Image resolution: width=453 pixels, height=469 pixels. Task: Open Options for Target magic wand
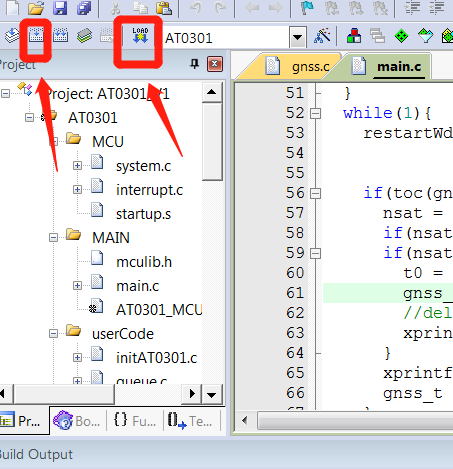point(322,35)
